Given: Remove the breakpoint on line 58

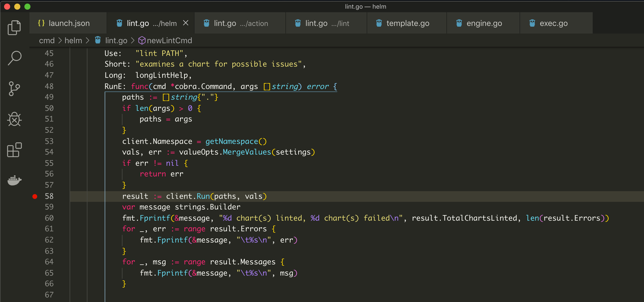Looking at the screenshot, I should 35,196.
